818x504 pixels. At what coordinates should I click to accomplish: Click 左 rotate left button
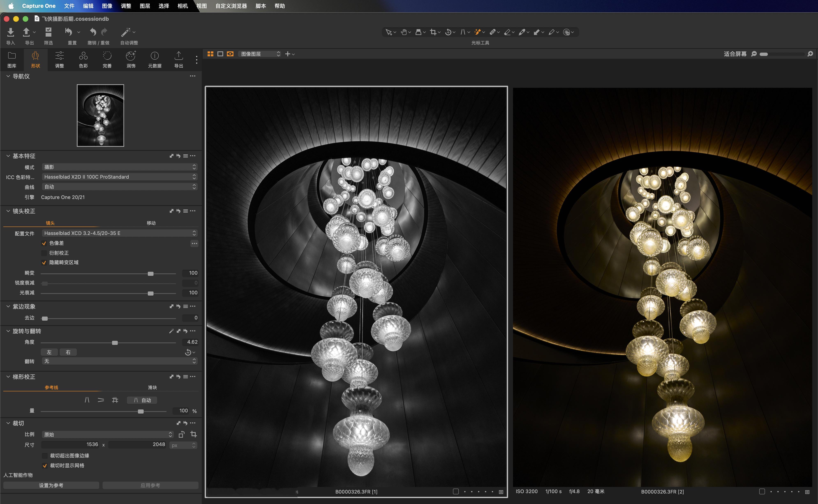click(x=49, y=352)
